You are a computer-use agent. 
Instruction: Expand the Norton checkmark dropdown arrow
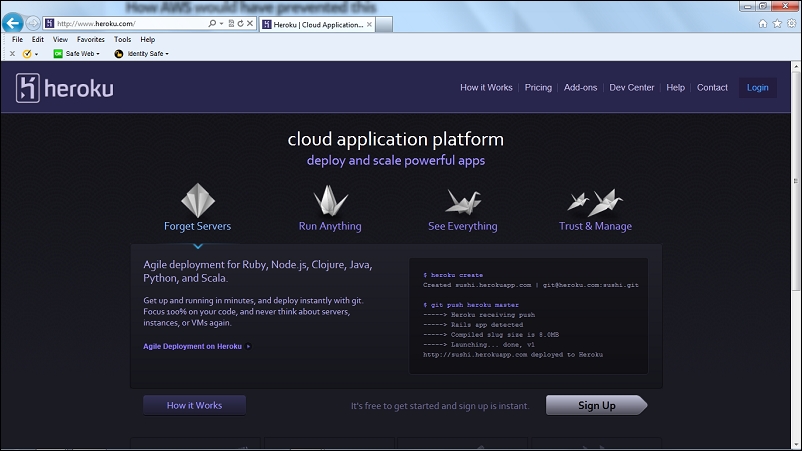[36, 54]
